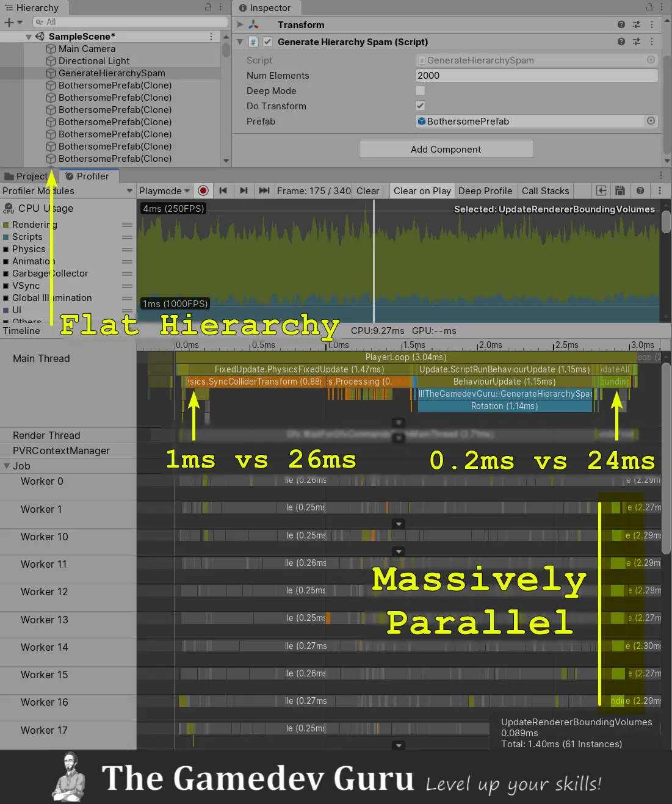Expand the Transform component foldout

pyautogui.click(x=240, y=25)
